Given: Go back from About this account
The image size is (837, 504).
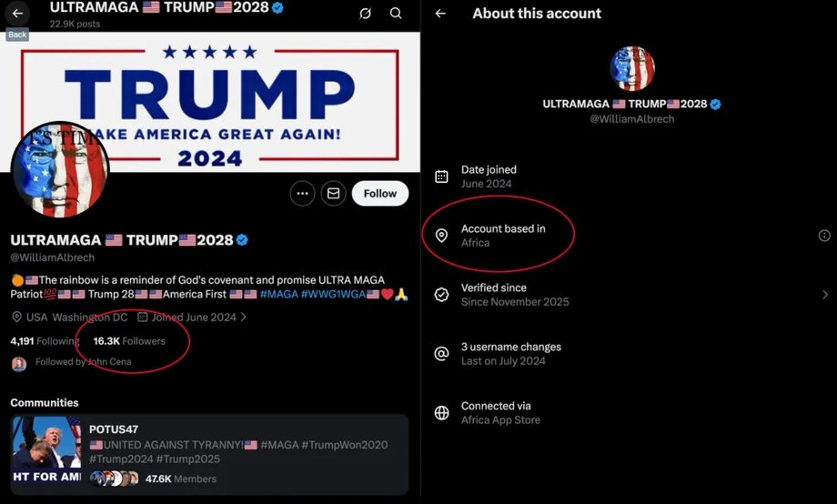Looking at the screenshot, I should click(440, 14).
